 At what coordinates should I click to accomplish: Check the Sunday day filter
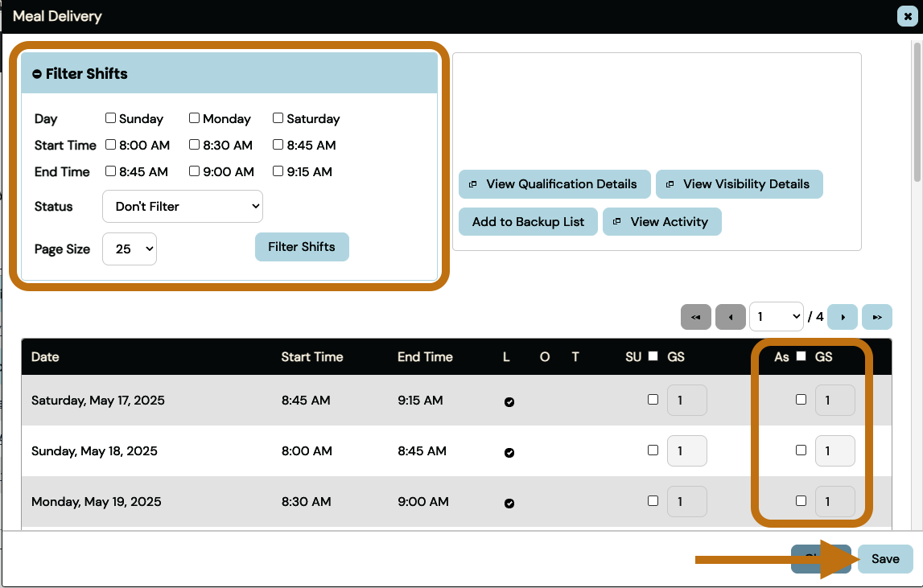111,118
